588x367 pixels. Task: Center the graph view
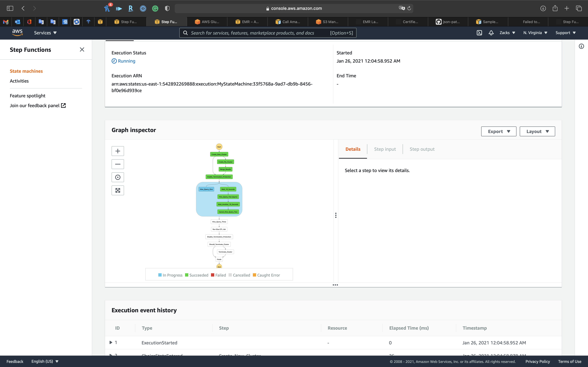pos(118,177)
